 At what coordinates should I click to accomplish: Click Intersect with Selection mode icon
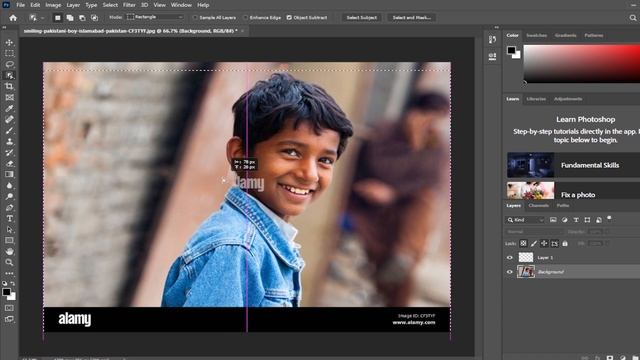(x=94, y=18)
